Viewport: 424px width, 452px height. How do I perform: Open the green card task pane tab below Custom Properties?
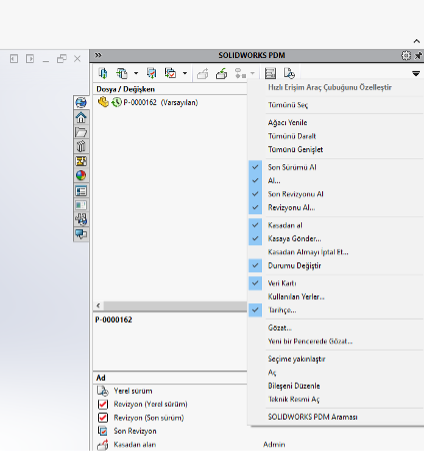coord(81,205)
